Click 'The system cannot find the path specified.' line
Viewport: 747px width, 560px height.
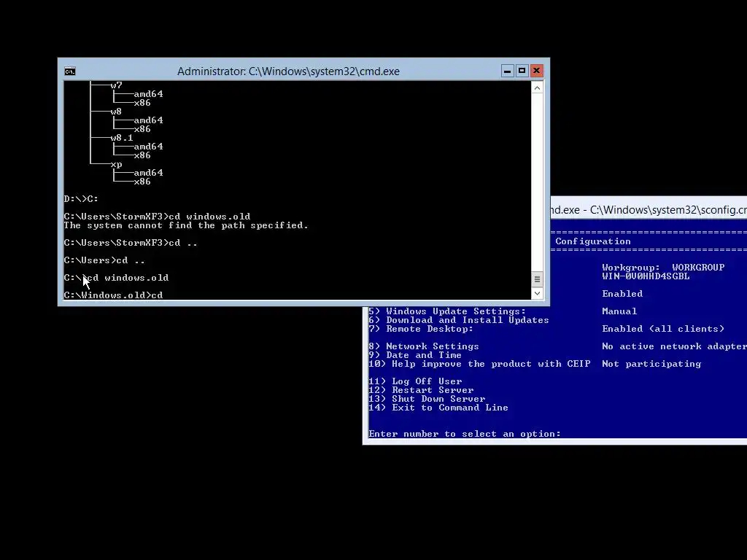tap(186, 225)
